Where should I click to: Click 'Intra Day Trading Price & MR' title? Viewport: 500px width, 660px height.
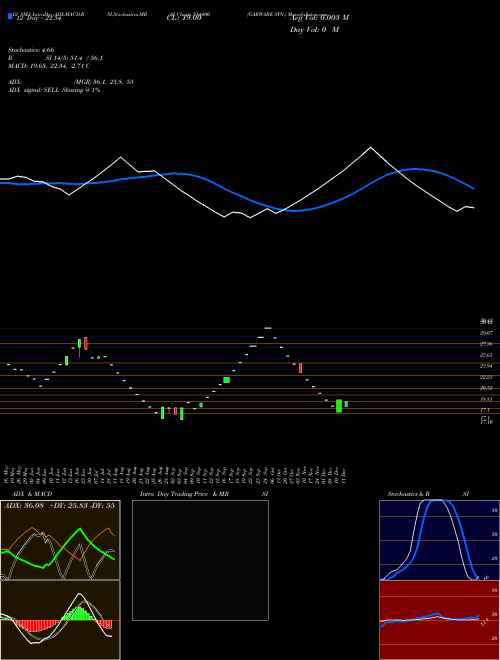pos(184,494)
